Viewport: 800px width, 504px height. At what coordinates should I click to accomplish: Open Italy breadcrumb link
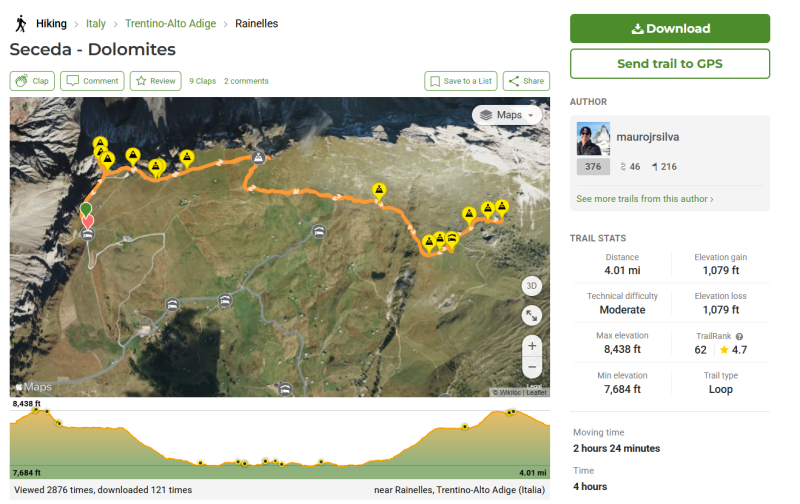click(x=95, y=23)
